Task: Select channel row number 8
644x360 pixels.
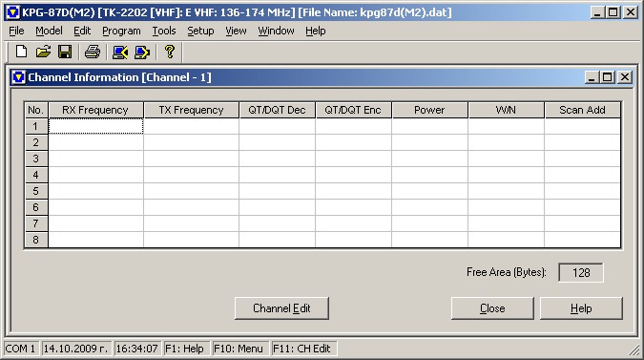Action: coord(36,240)
